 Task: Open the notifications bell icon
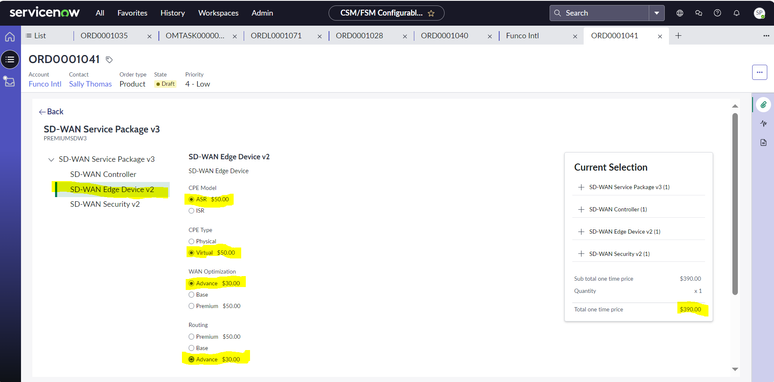(x=736, y=13)
